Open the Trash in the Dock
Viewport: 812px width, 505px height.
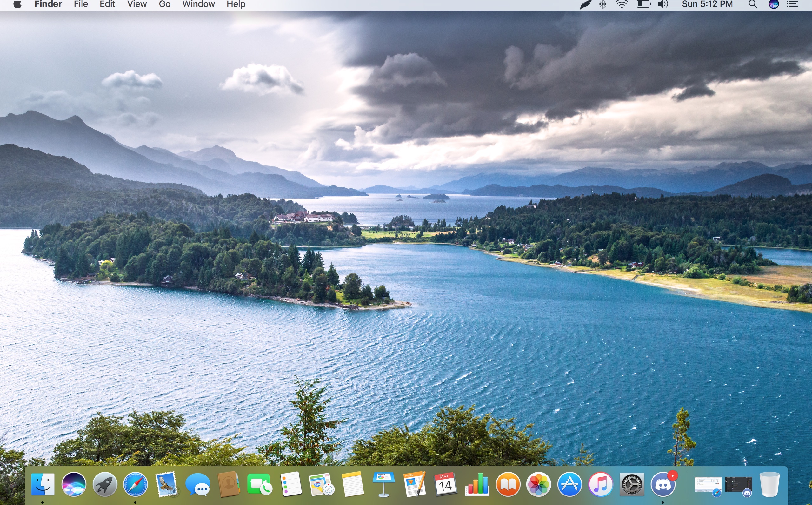769,484
